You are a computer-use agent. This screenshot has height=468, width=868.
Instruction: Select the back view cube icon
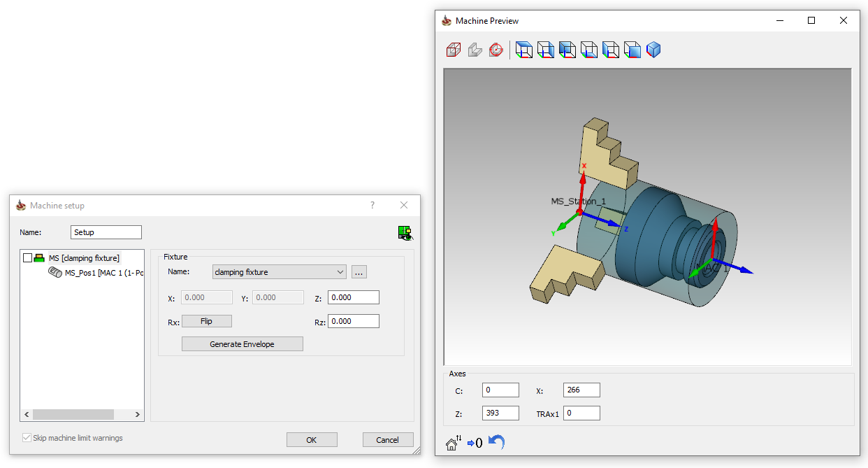pos(567,50)
